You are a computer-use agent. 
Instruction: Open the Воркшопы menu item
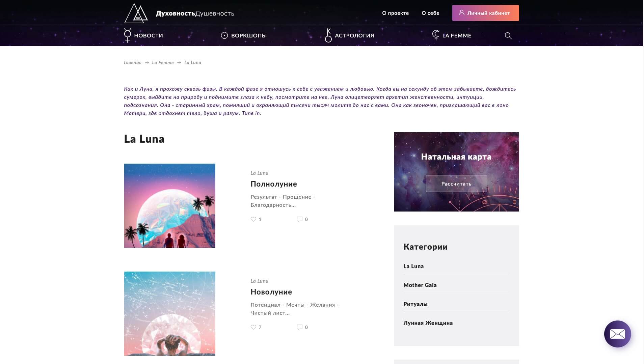249,35
